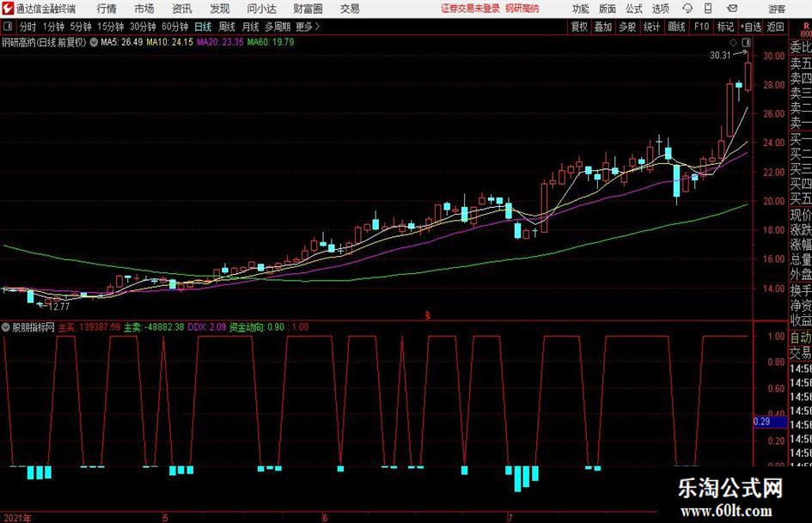Switch to the 月线 monthly tab
This screenshot has width=812, height=523.
point(250,27)
